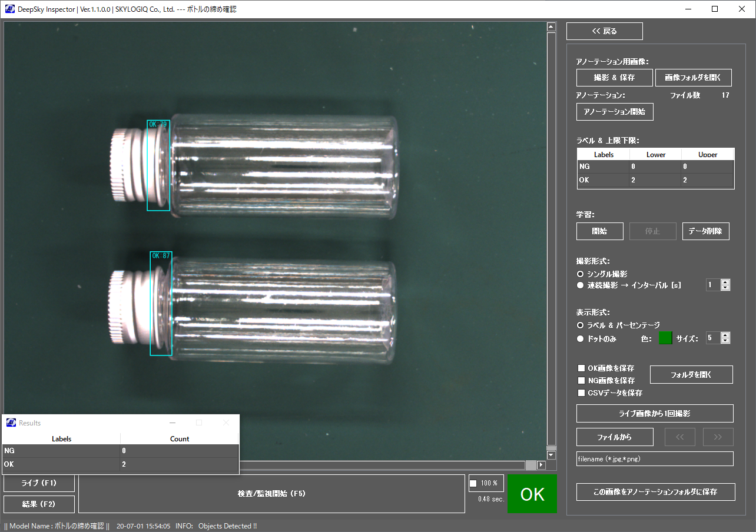Enable NG画像を保存 checkbox
Screen dimensions: 756x532
pyautogui.click(x=582, y=381)
